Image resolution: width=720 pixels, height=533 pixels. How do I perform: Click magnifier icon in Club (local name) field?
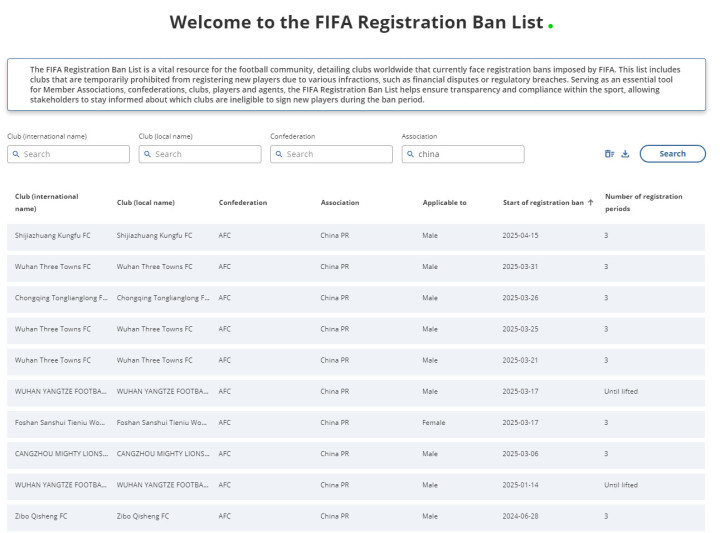click(x=147, y=154)
